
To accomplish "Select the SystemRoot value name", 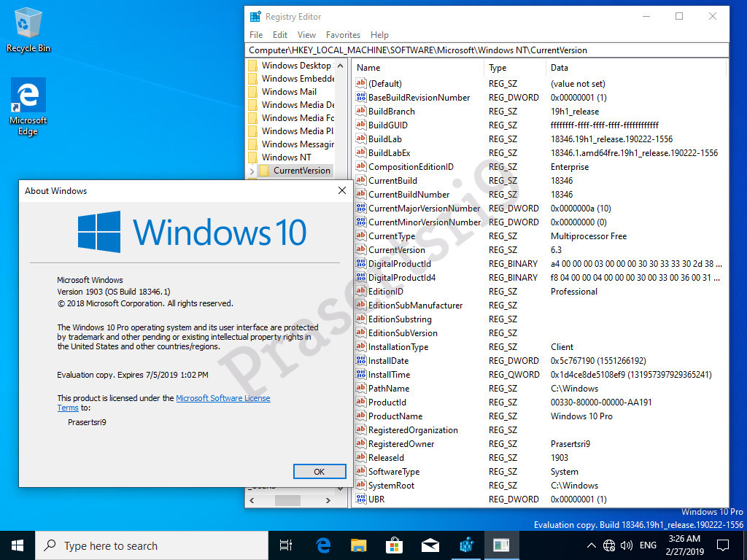I will click(391, 485).
